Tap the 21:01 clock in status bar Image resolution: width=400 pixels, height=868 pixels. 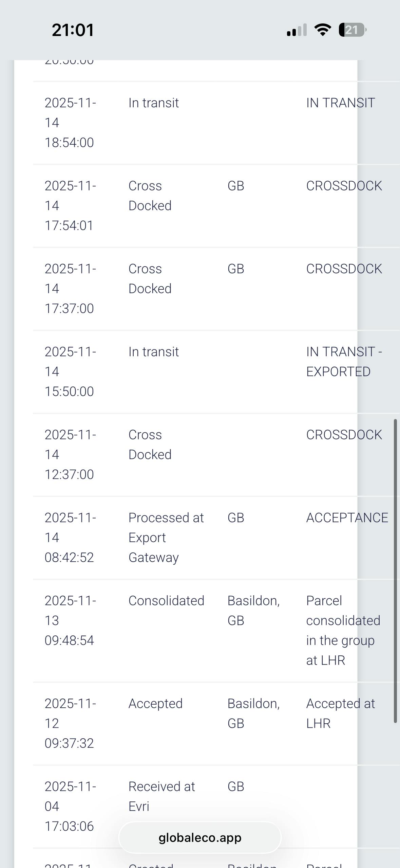[x=73, y=30]
